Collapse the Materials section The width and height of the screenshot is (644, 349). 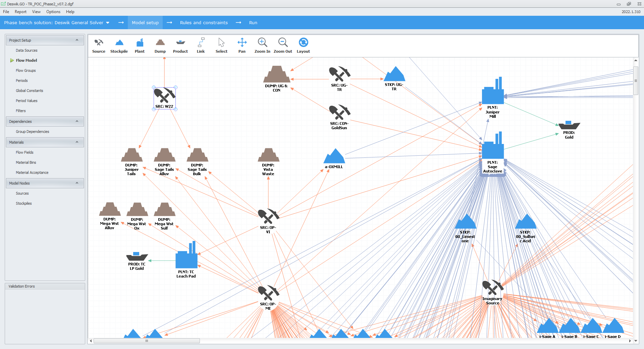pyautogui.click(x=77, y=142)
